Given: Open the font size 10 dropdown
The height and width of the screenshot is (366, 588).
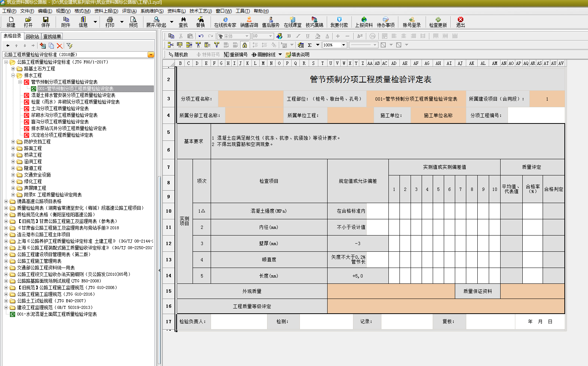Looking at the screenshot, I should (270, 36).
